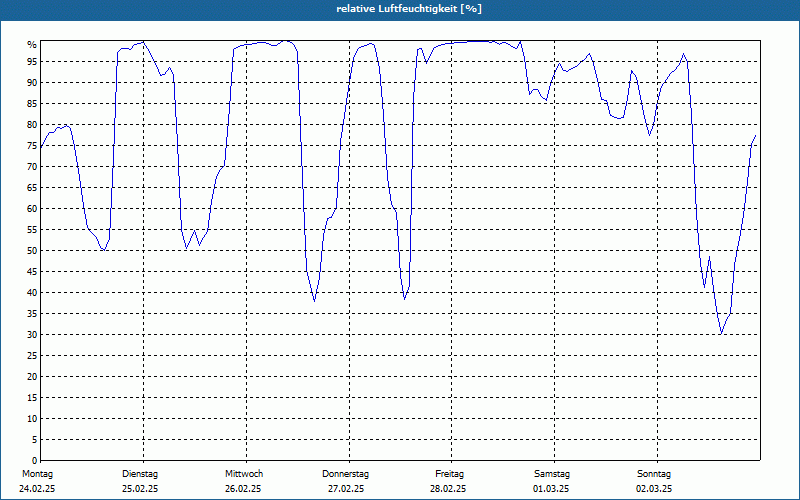Click the y-axis value '65'
Viewport: 800px width, 500px height.
coord(32,188)
